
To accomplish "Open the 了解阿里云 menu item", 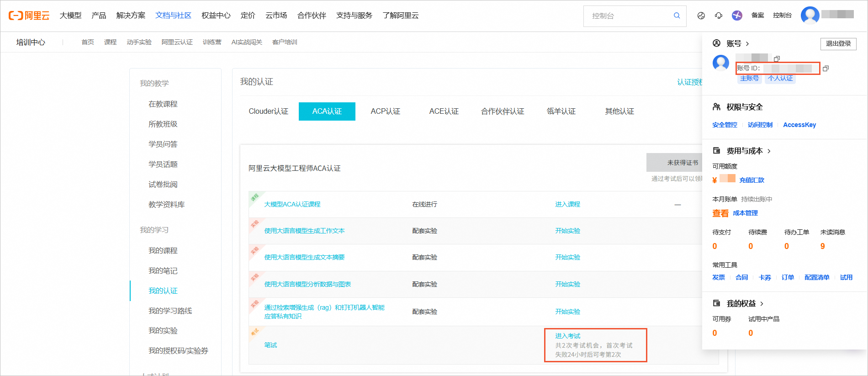I will point(401,16).
